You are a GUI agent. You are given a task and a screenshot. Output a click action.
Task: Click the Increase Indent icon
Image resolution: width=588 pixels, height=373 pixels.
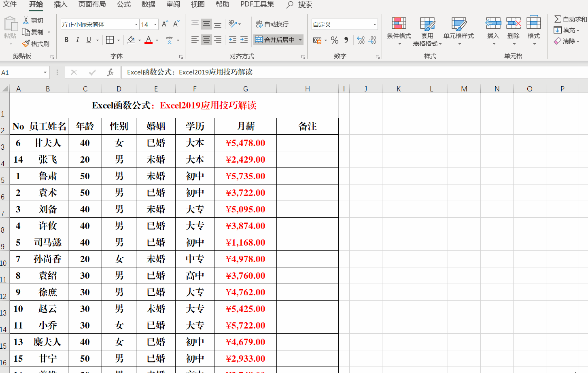pyautogui.click(x=244, y=40)
